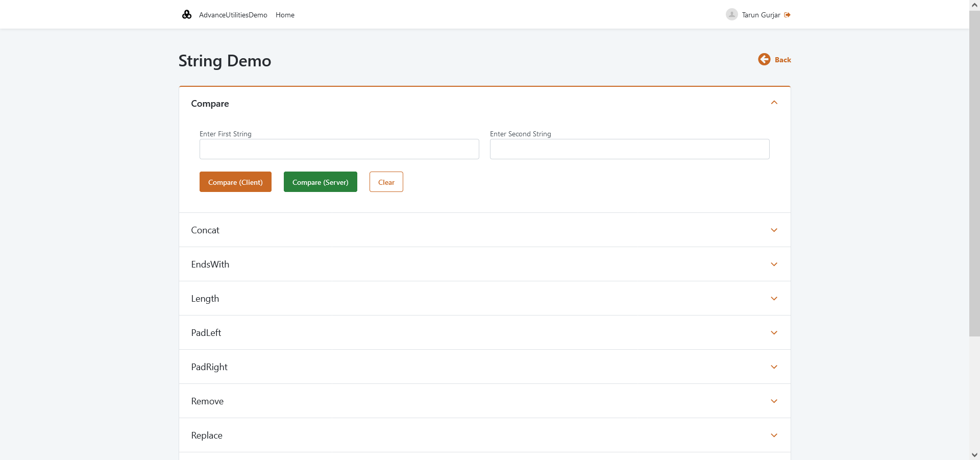Click the String Demo page heading
Image resolution: width=980 pixels, height=460 pixels.
225,61
